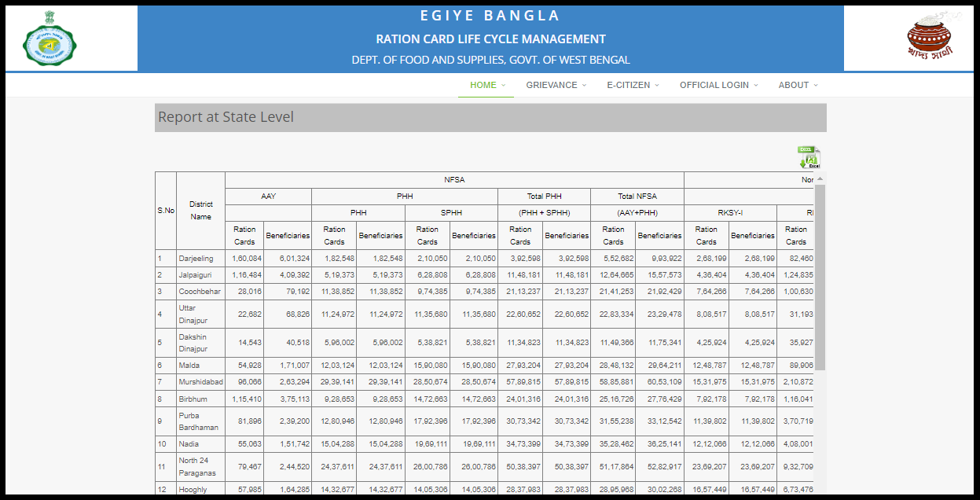Select the Murshidabad district cell
The image size is (980, 500).
pos(200,382)
